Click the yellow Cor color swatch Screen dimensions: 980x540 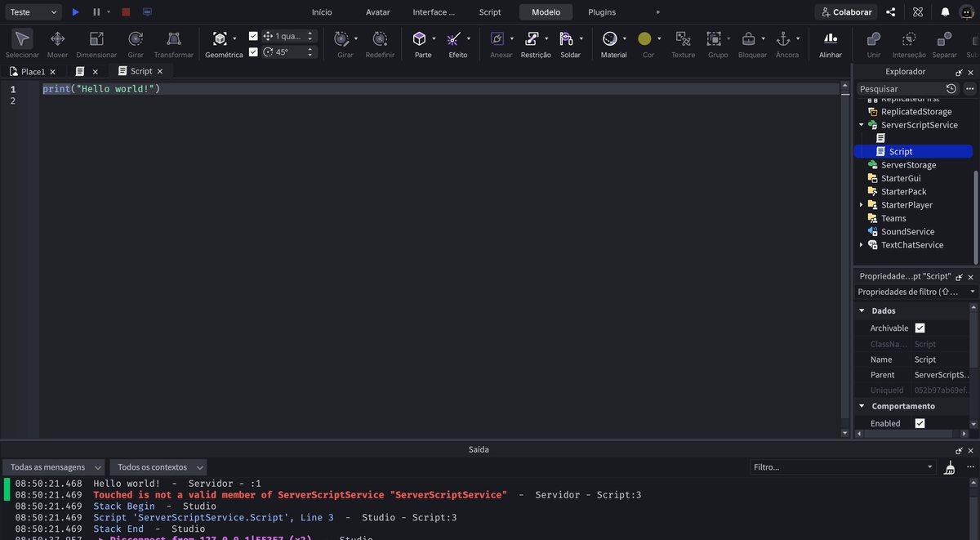(644, 38)
